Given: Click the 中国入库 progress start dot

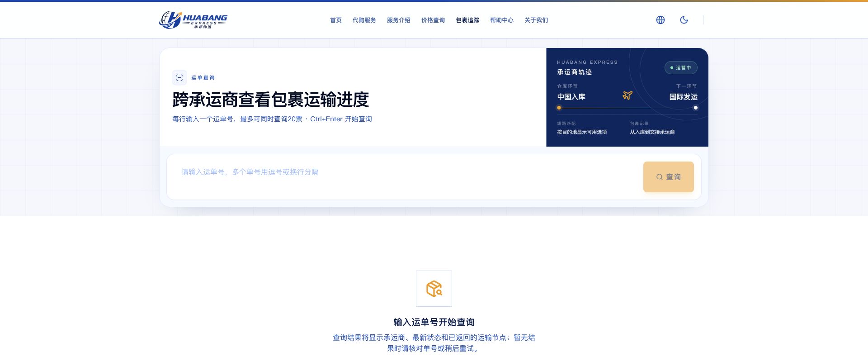Looking at the screenshot, I should 559,108.
